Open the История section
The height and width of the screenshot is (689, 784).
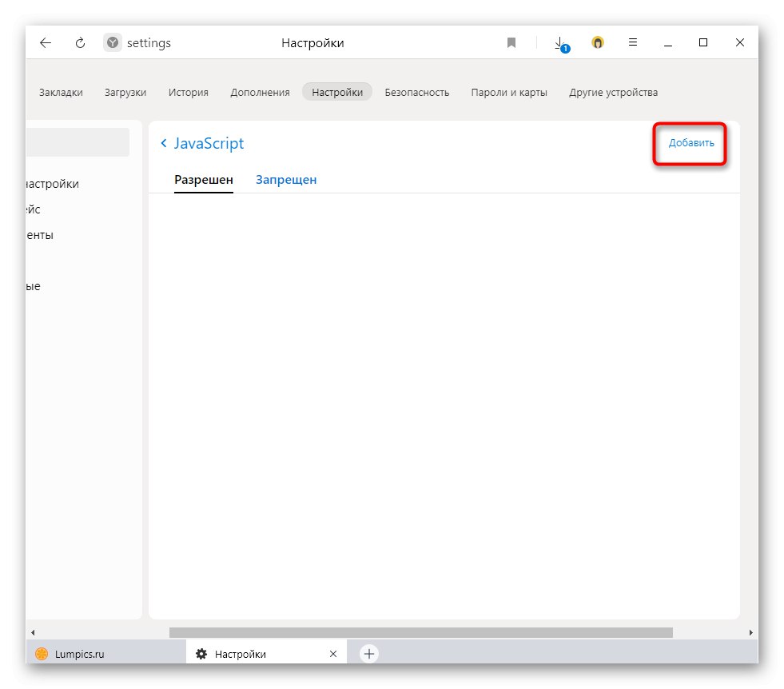coord(189,93)
